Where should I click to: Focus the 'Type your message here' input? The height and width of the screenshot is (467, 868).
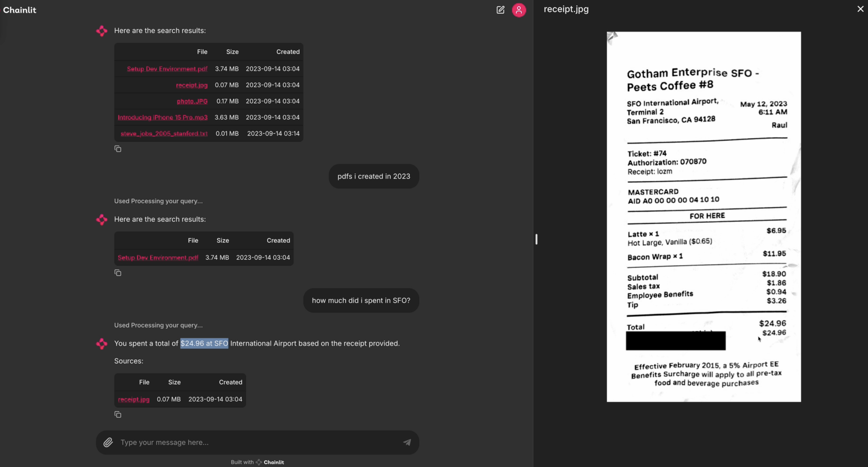point(258,442)
